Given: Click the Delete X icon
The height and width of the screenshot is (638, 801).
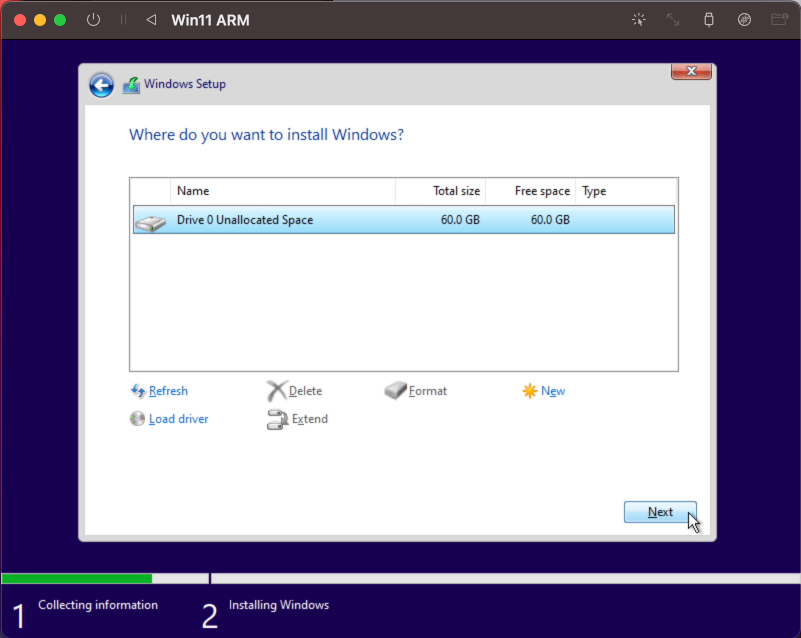Looking at the screenshot, I should tap(276, 391).
